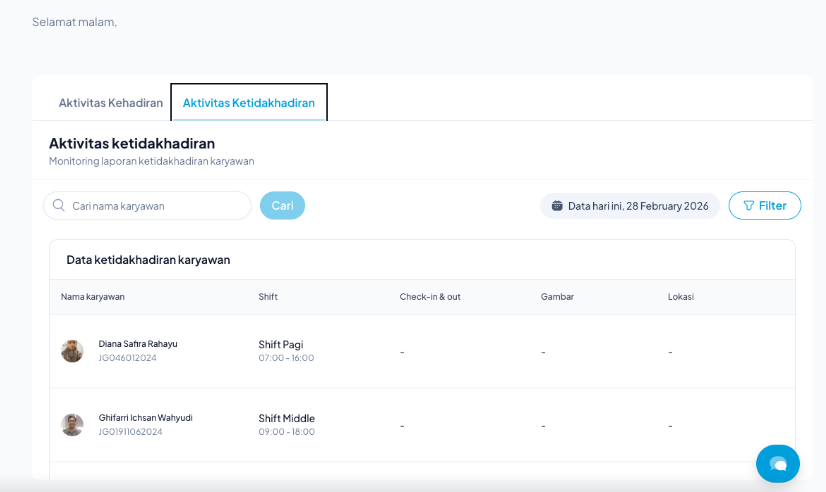Click the magnifier icon in search box

click(59, 206)
